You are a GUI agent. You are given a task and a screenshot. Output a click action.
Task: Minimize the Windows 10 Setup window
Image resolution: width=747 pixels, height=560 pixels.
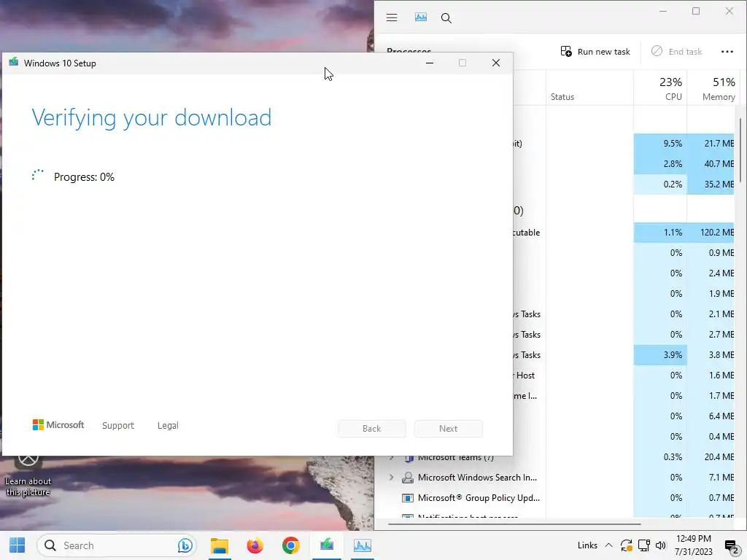point(429,63)
